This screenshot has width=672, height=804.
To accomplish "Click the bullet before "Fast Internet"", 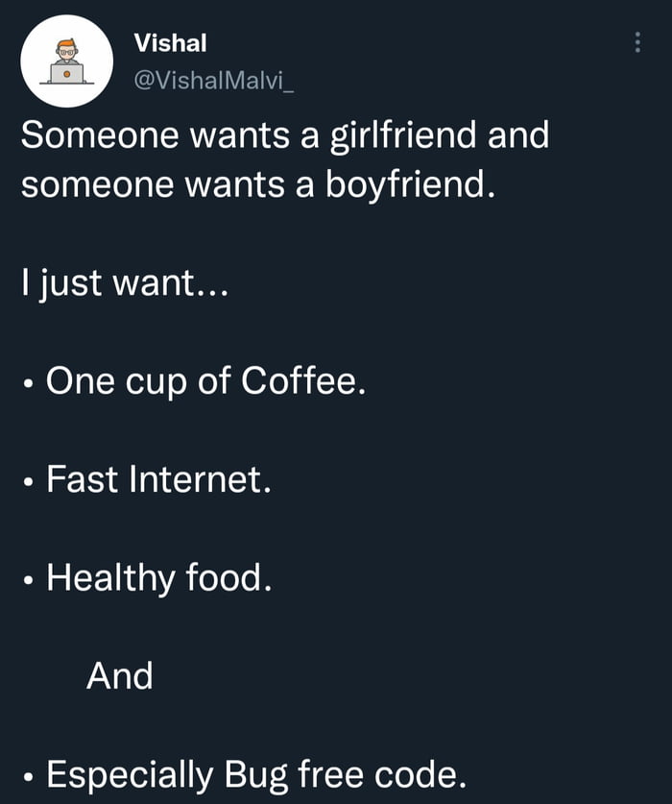I will 31,483.
